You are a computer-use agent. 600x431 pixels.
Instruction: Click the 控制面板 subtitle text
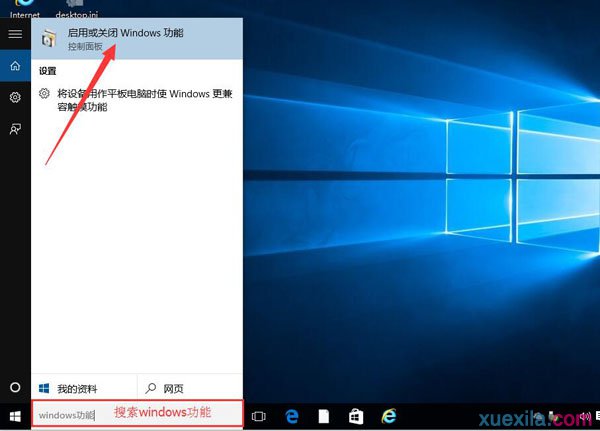(x=85, y=47)
